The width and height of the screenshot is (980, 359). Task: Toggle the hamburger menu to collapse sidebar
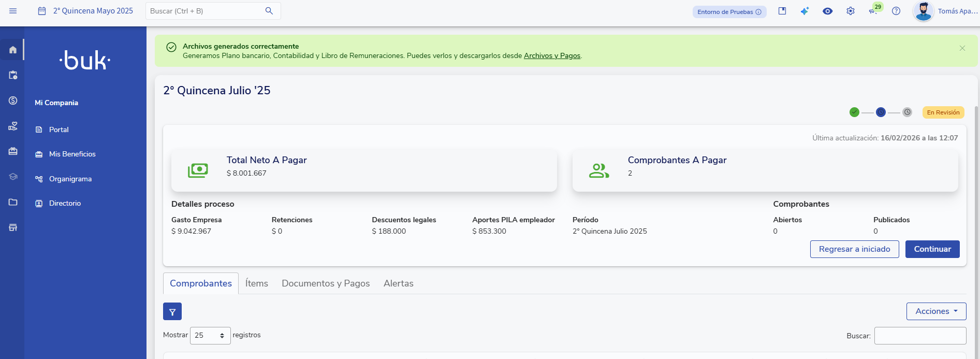[13, 11]
